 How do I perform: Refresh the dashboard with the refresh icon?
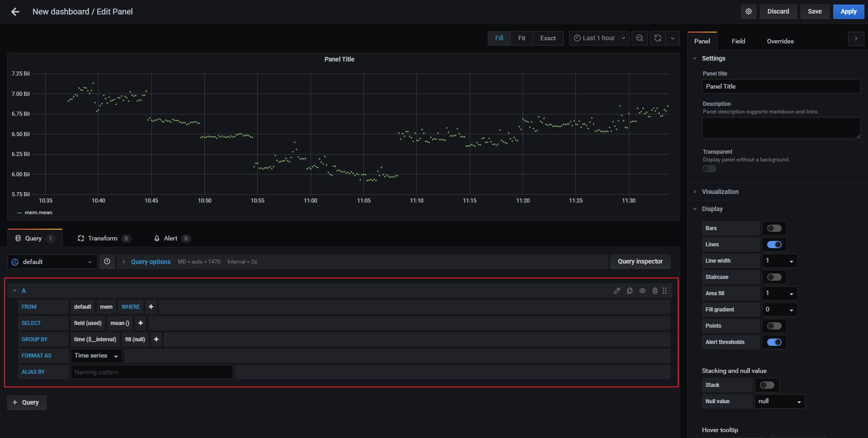pos(657,38)
